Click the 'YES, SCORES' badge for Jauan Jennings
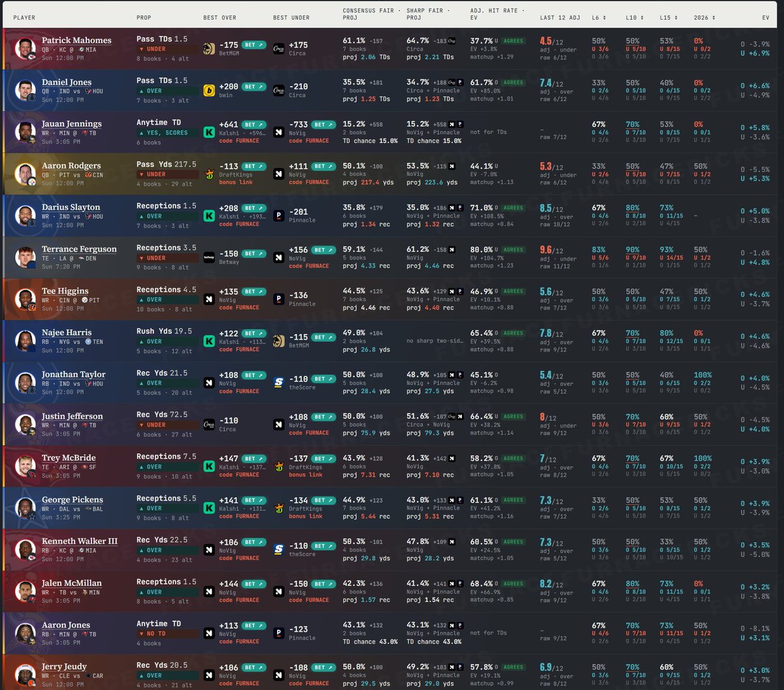Image resolution: width=784 pixels, height=690 pixels. pos(167,133)
